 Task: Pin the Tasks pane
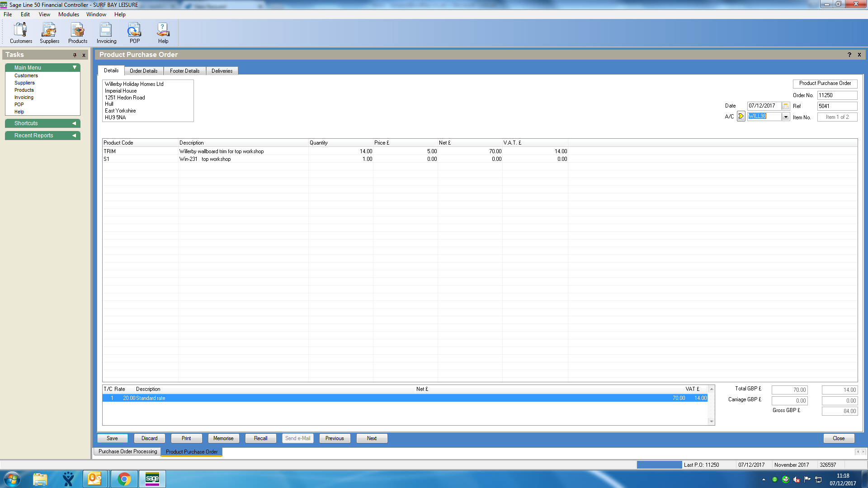[75, 55]
